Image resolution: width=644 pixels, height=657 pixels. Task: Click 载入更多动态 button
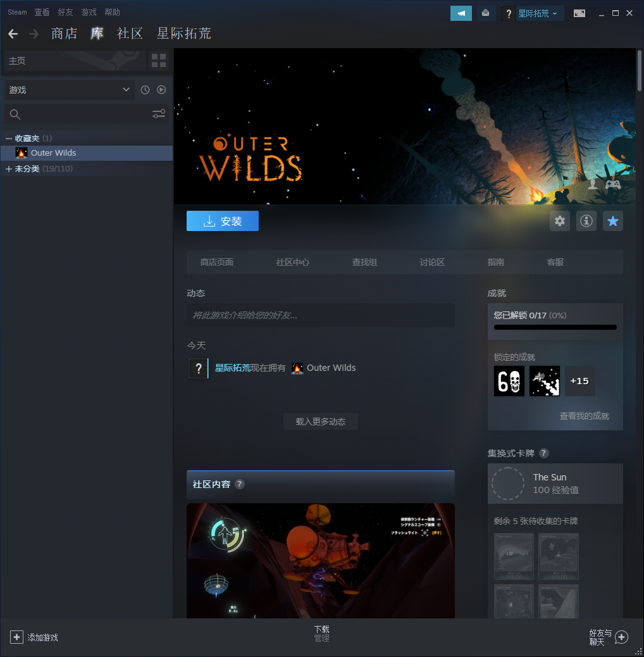coord(321,422)
